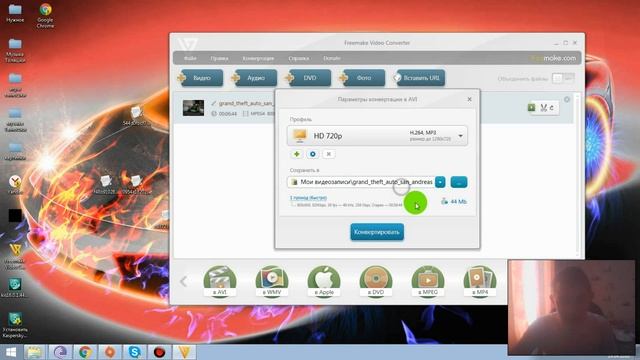Click the one-pass encoding link

[308, 198]
